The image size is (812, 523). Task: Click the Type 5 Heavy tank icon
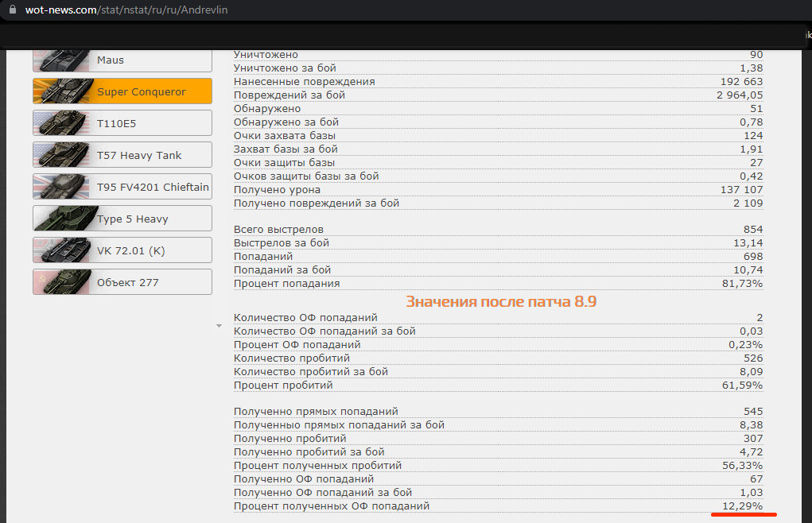(x=64, y=219)
